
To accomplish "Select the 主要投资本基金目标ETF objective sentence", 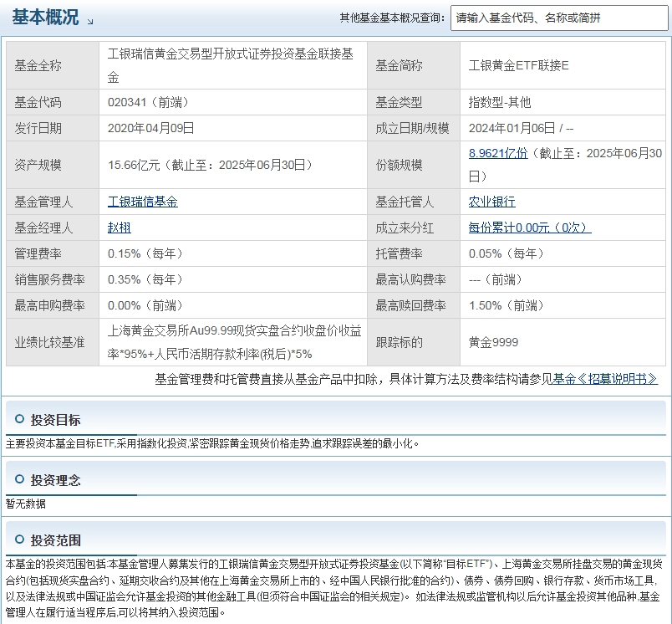I will [212, 443].
